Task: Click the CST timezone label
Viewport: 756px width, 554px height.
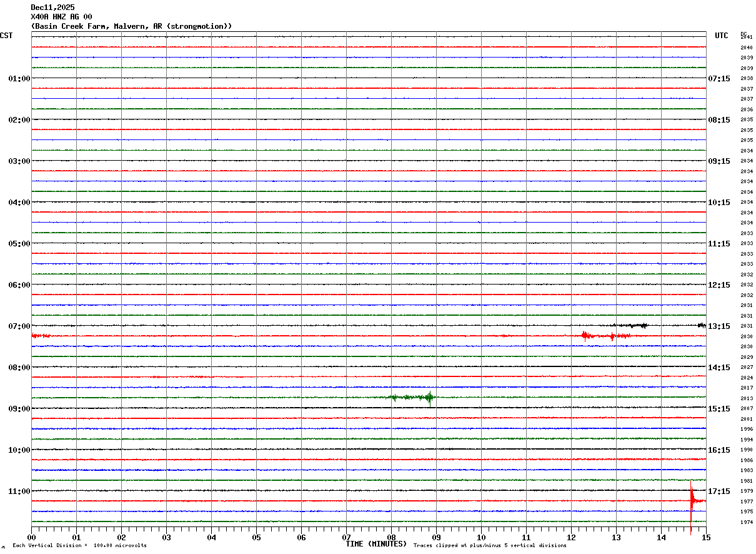Action: coord(6,36)
